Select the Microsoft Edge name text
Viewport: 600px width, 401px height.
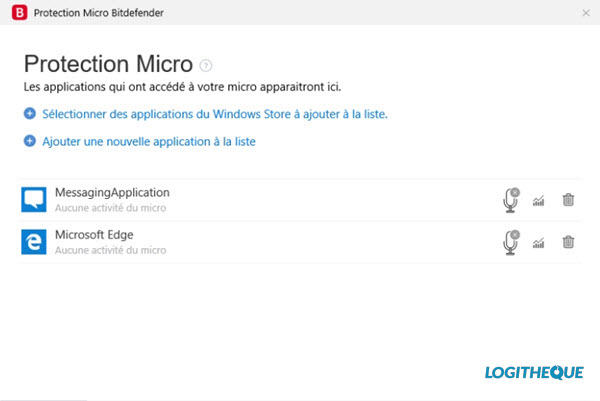pos(94,235)
